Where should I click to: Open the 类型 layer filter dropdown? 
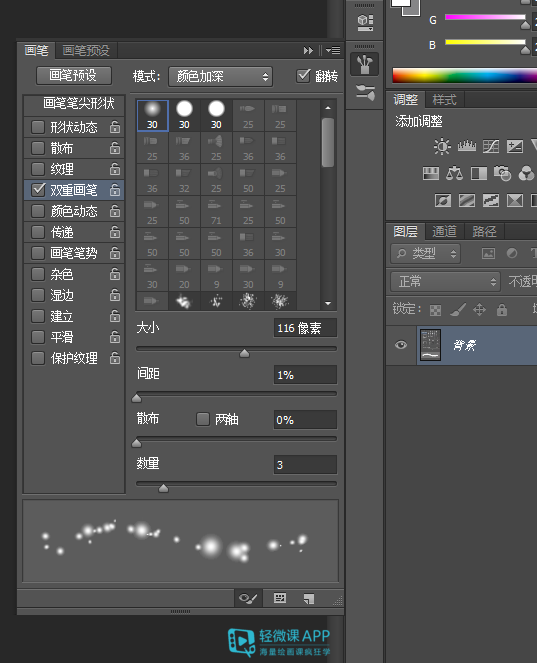pyautogui.click(x=425, y=254)
